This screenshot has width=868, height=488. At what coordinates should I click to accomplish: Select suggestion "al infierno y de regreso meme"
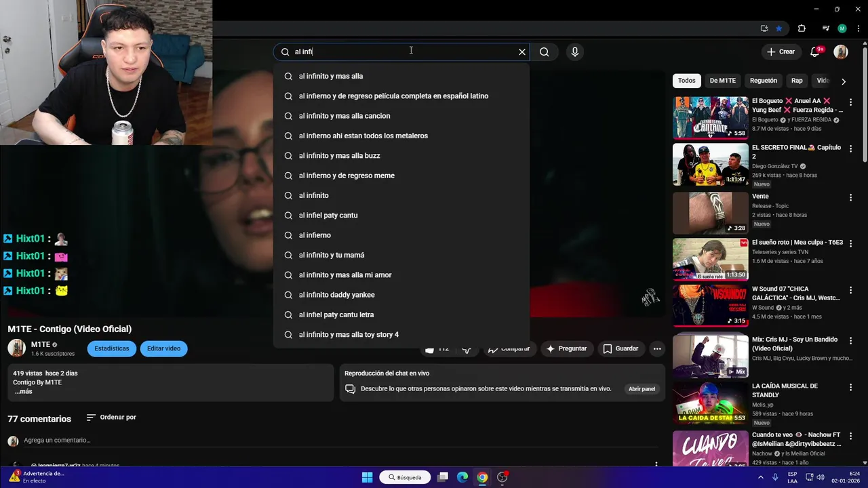[401, 176]
